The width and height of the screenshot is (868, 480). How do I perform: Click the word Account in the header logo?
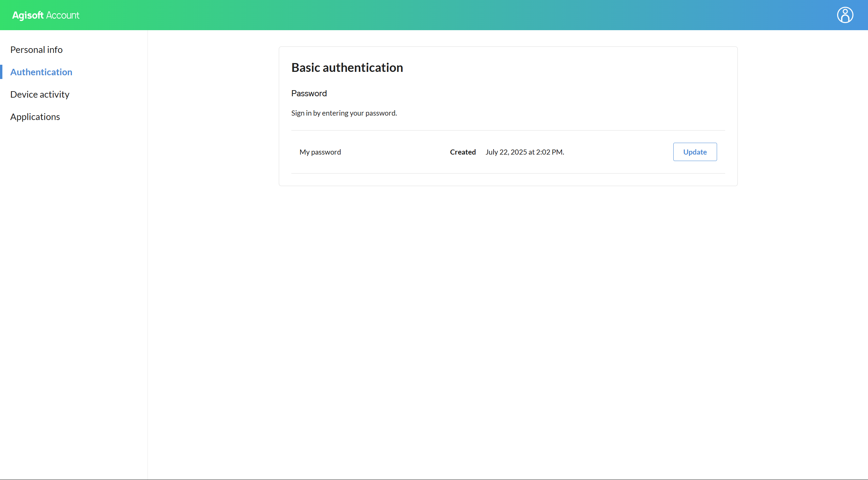63,15
